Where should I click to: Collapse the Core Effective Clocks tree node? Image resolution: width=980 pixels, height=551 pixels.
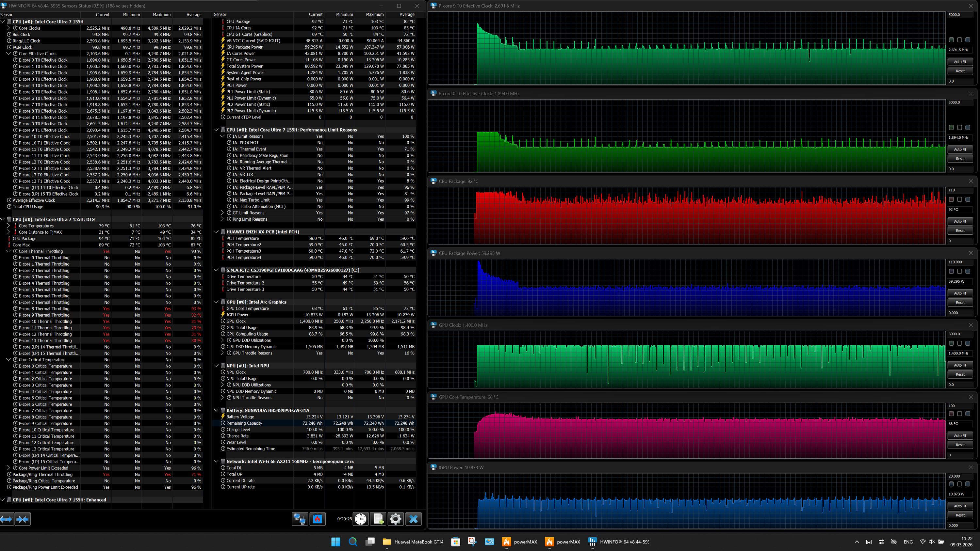(8, 54)
